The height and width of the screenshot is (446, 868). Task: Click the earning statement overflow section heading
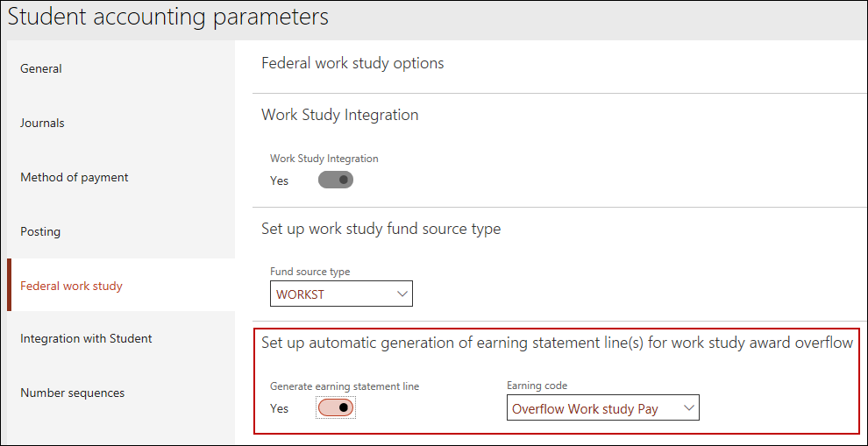[557, 343]
